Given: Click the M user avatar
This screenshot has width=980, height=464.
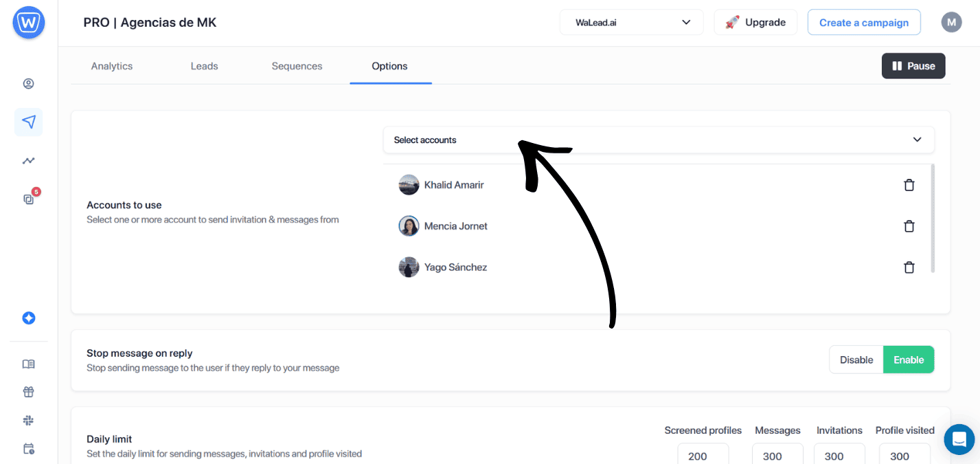Looking at the screenshot, I should (x=951, y=23).
